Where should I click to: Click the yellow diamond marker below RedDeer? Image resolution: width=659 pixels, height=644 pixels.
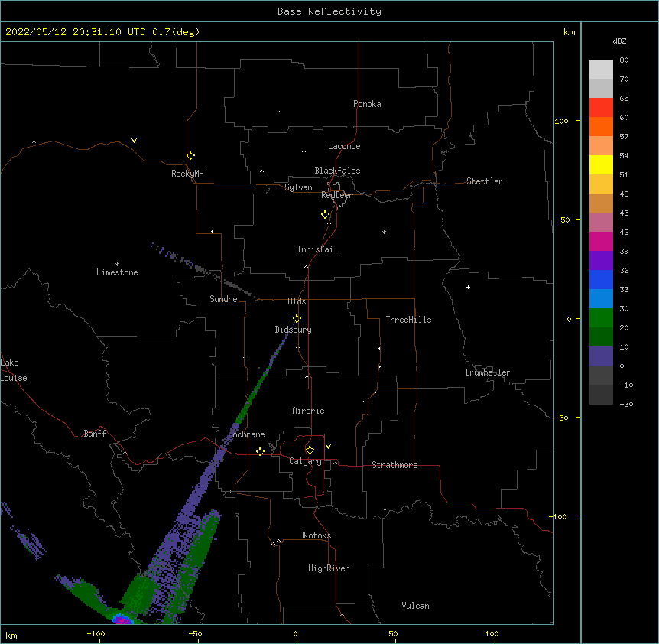[325, 215]
